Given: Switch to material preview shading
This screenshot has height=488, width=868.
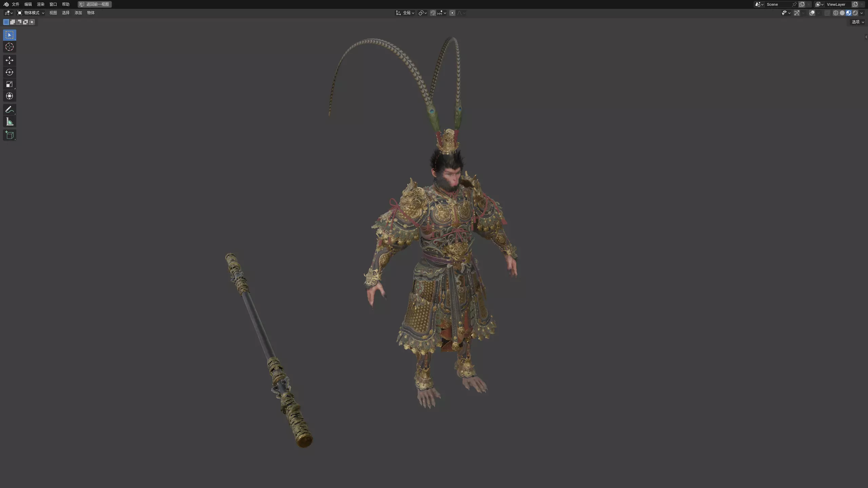Looking at the screenshot, I should [x=849, y=13].
